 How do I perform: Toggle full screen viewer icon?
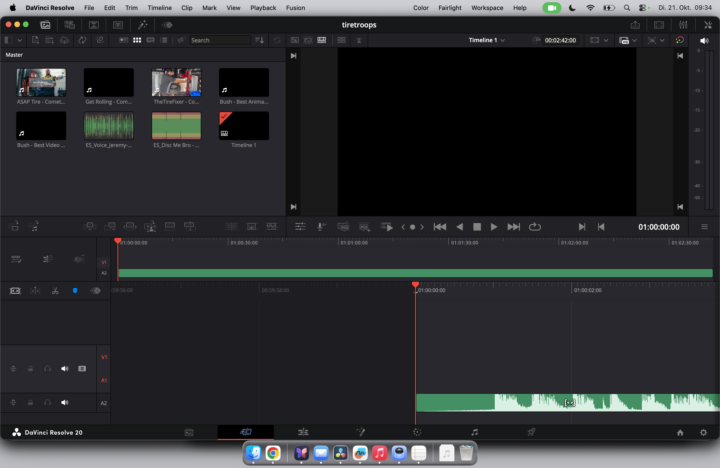click(x=659, y=25)
